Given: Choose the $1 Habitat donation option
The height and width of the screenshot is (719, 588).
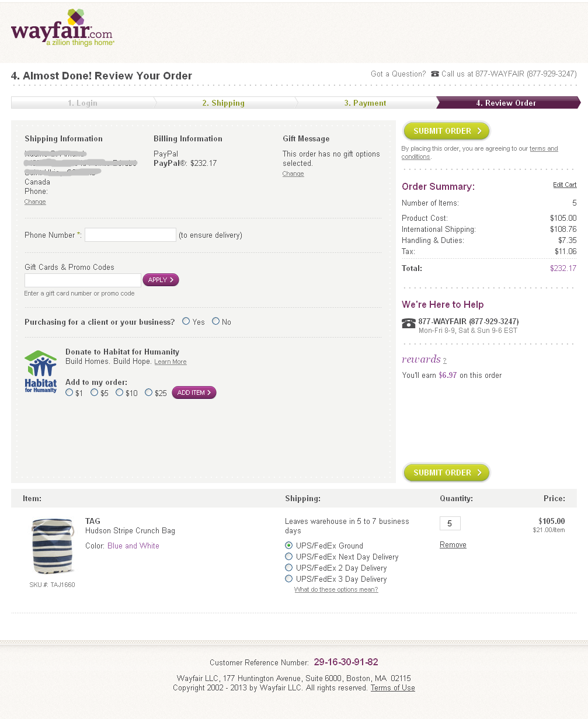Looking at the screenshot, I should point(69,393).
